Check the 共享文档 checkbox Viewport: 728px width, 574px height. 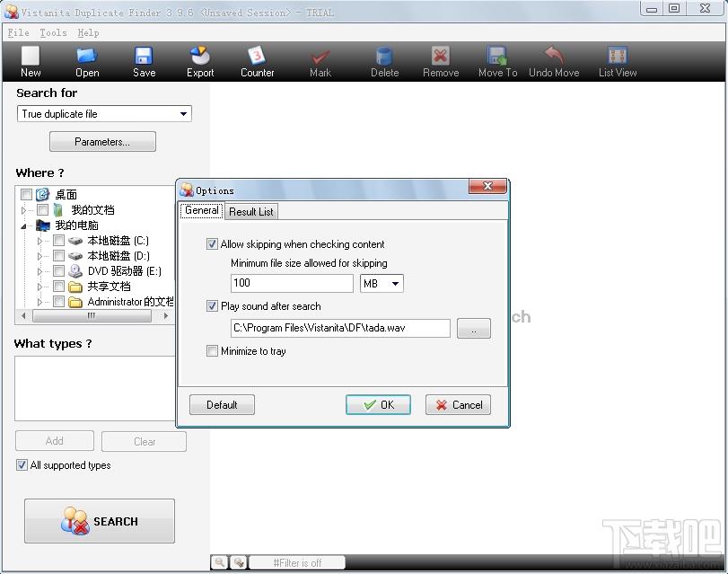coord(58,287)
